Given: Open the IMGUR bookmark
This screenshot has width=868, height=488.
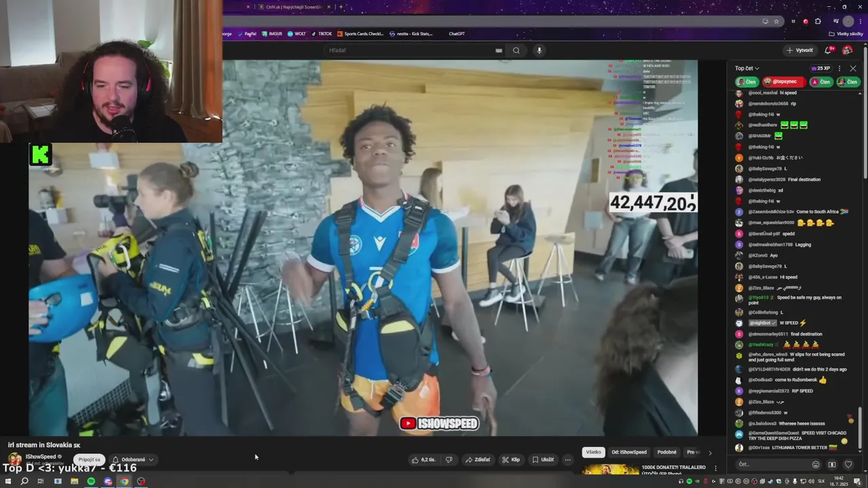Looking at the screenshot, I should 271,33.
